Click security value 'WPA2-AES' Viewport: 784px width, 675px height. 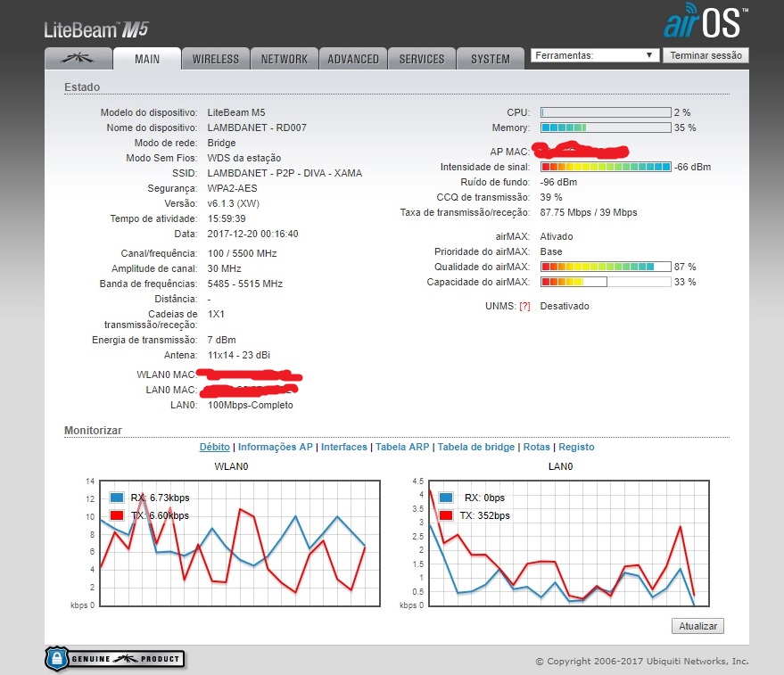pyautogui.click(x=233, y=188)
